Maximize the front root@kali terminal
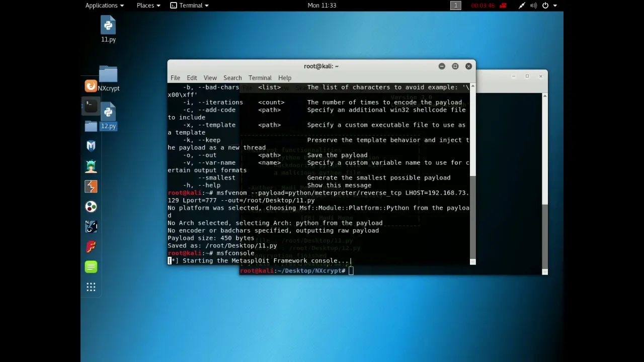This screenshot has height=362, width=644. 455,66
